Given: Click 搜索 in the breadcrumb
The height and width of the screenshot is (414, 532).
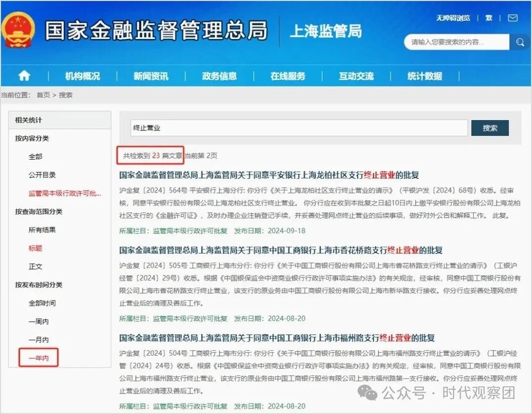Looking at the screenshot, I should 66,95.
